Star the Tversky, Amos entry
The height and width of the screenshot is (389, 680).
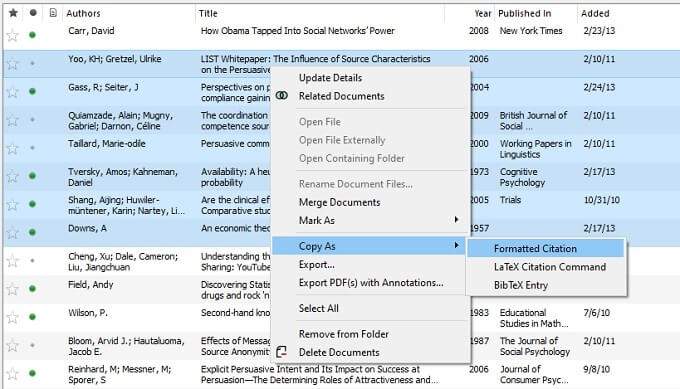point(13,176)
